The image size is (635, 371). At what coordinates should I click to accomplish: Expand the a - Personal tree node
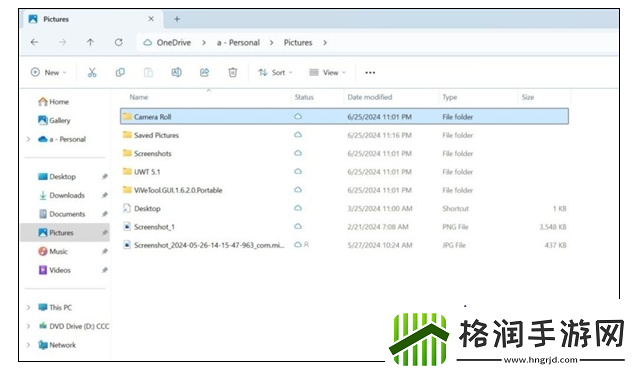tap(28, 139)
